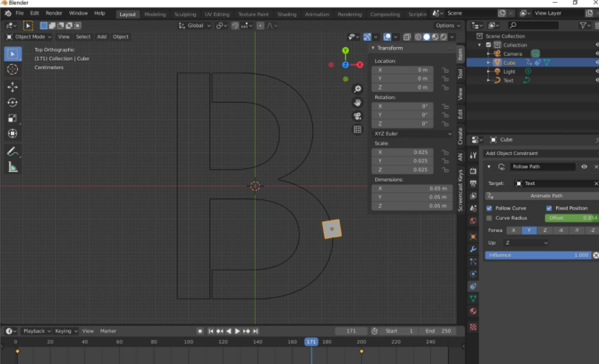Disable the Follow Curve checkbox

489,208
